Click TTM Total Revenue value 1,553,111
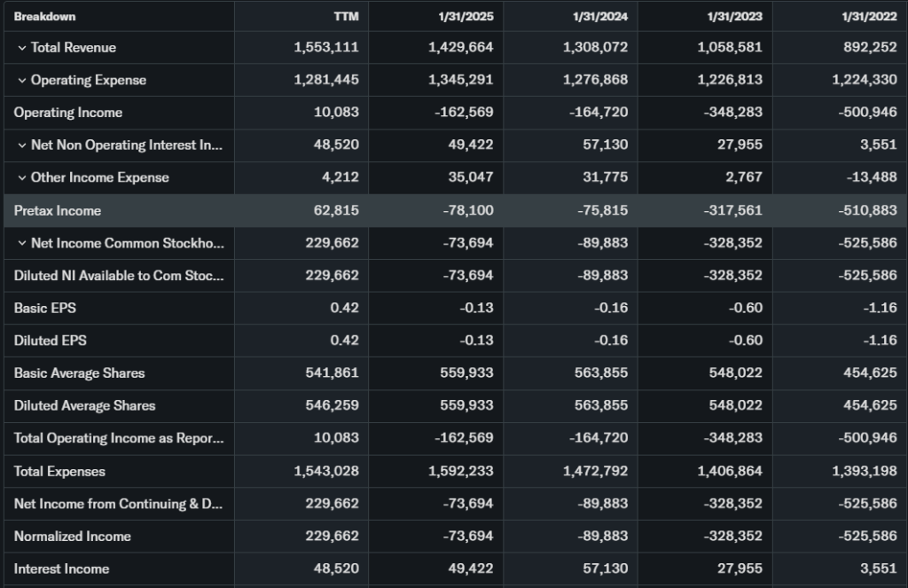This screenshot has width=908, height=588. 326,48
